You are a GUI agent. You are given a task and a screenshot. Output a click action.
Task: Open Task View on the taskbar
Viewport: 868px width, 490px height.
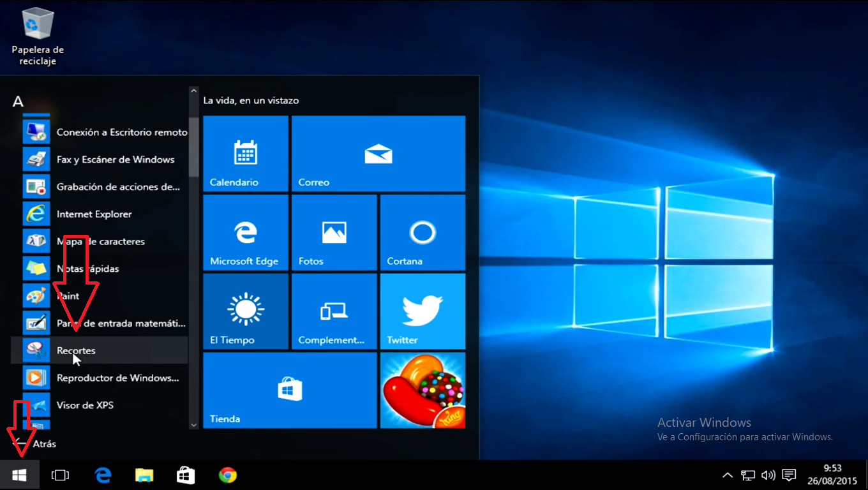click(60, 475)
